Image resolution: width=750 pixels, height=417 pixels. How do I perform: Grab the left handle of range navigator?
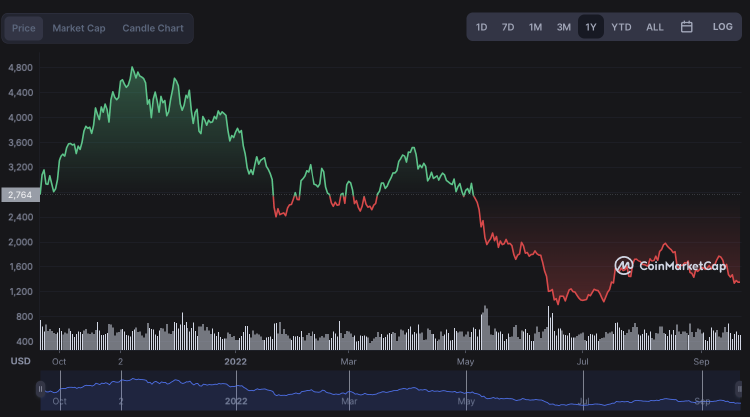pos(41,389)
